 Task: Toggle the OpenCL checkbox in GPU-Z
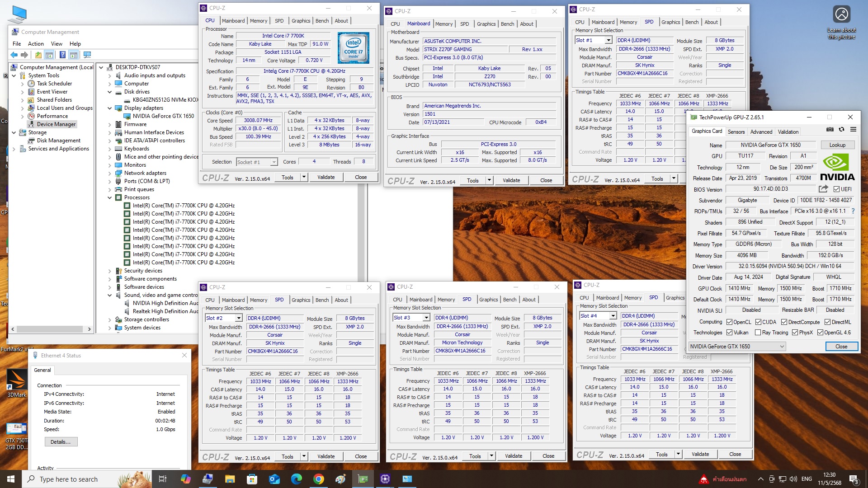point(729,322)
